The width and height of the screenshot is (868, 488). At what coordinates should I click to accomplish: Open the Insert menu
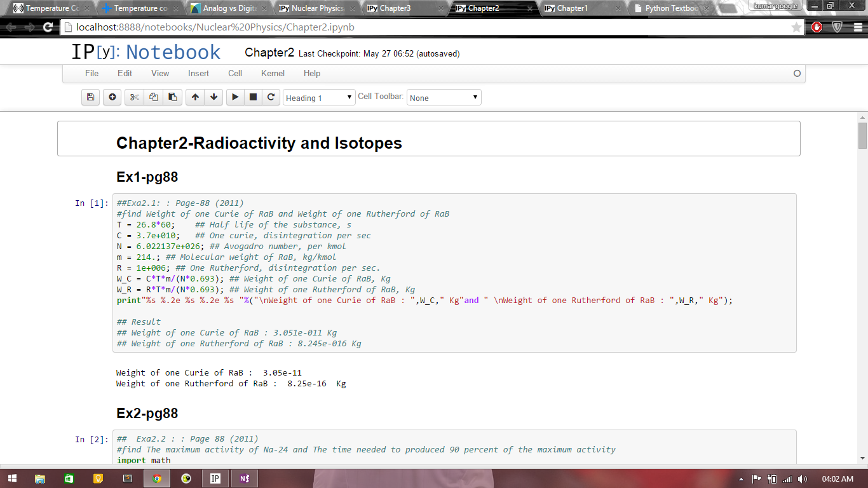pyautogui.click(x=198, y=73)
